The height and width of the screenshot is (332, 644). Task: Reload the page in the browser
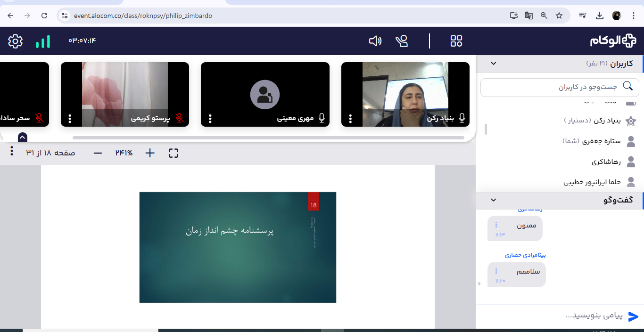coord(44,16)
